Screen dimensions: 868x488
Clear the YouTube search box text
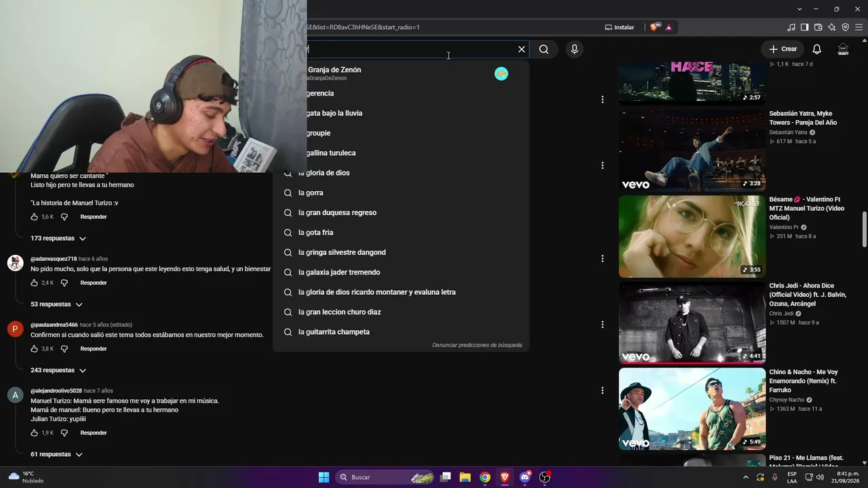(x=521, y=49)
